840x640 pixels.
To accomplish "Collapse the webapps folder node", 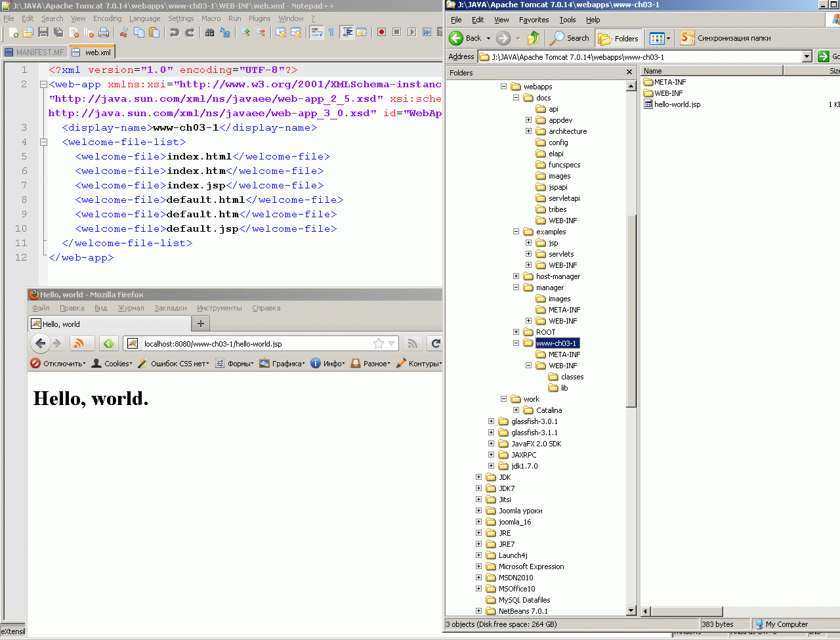I will tap(503, 87).
